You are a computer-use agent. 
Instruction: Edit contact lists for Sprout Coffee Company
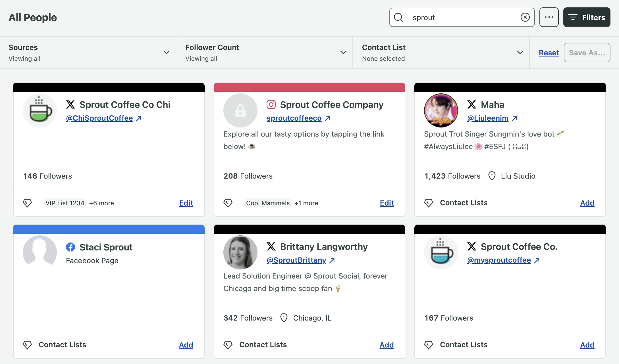point(387,203)
